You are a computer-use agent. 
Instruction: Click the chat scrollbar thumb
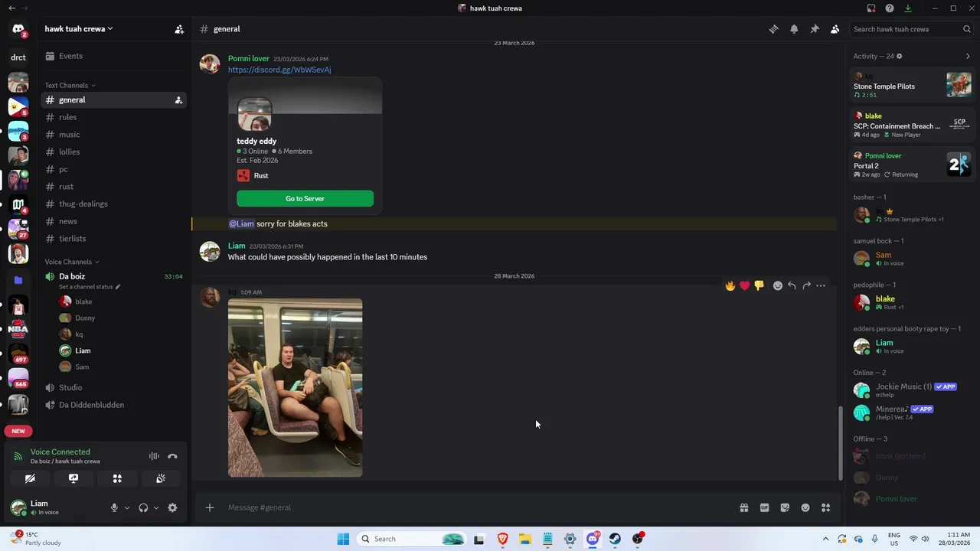click(x=841, y=442)
